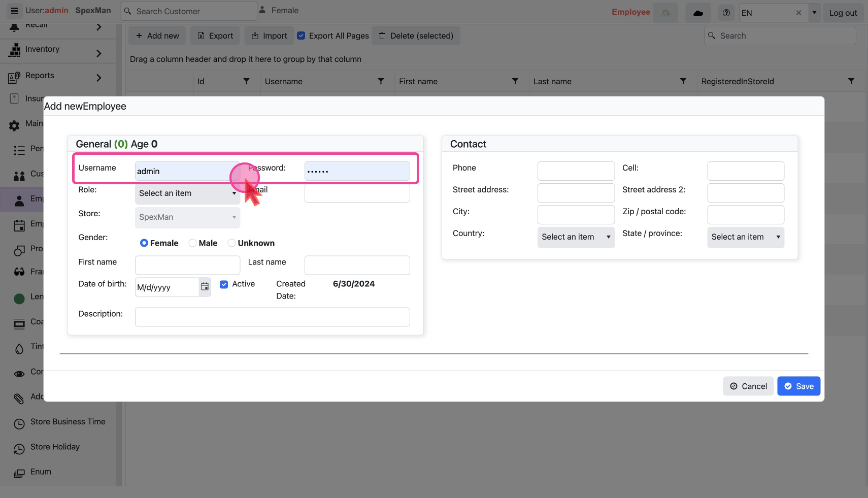Click the Username column filter icon
This screenshot has height=498, width=868.
coord(381,81)
